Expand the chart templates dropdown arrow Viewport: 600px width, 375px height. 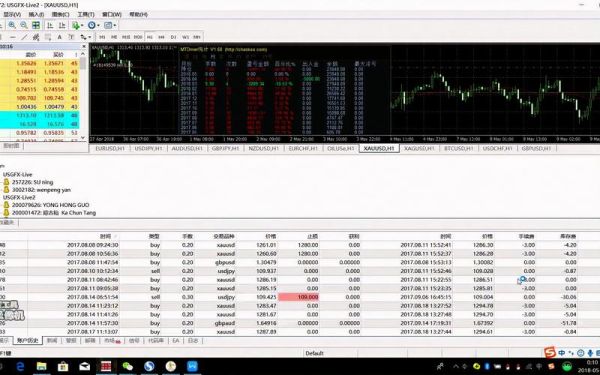click(x=114, y=26)
